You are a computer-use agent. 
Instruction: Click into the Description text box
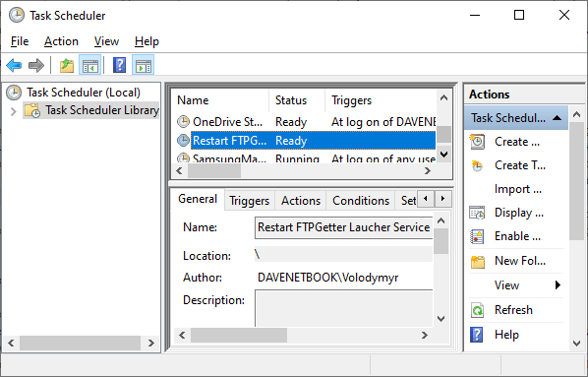[344, 308]
